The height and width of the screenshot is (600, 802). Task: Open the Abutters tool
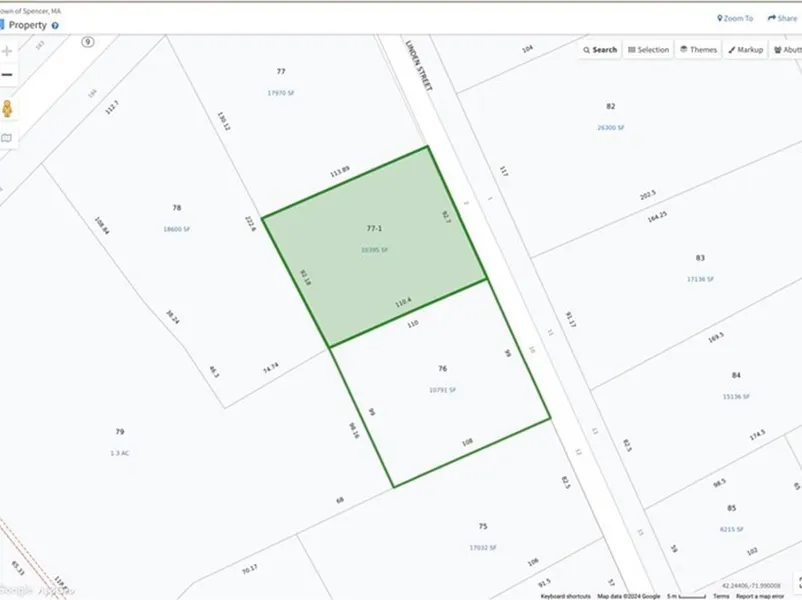(786, 49)
